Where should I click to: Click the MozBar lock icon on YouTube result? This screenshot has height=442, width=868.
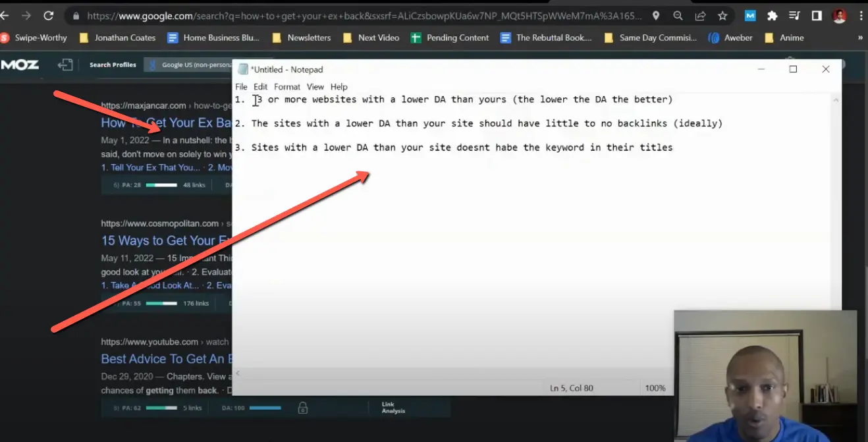coord(302,408)
